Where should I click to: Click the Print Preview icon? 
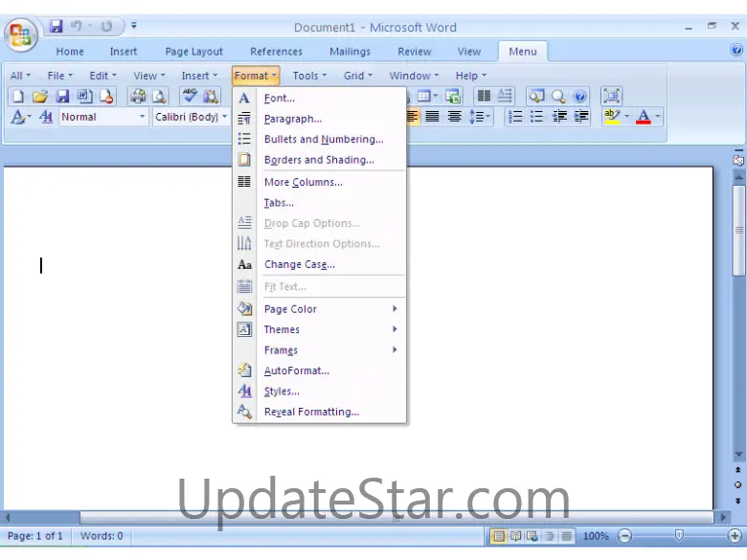159,96
